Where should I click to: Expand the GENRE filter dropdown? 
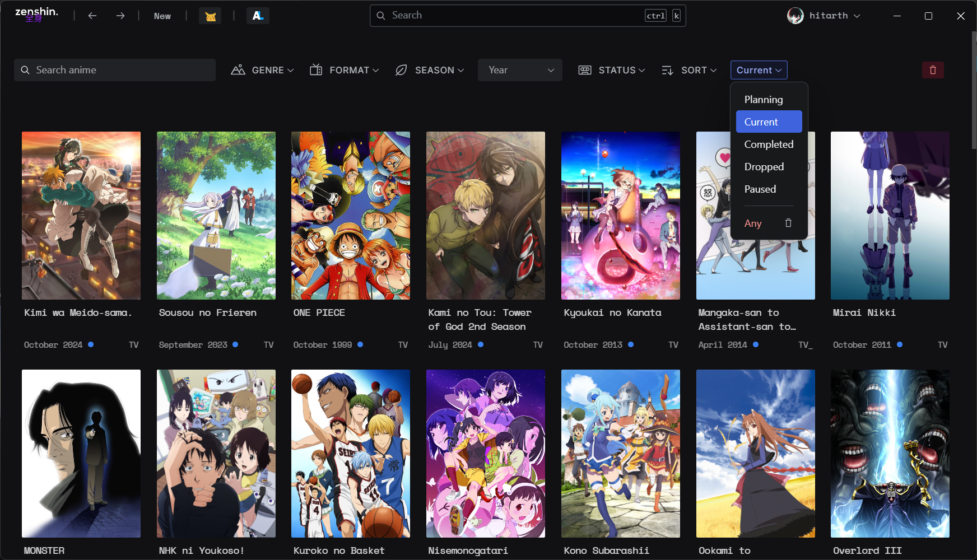pos(263,70)
